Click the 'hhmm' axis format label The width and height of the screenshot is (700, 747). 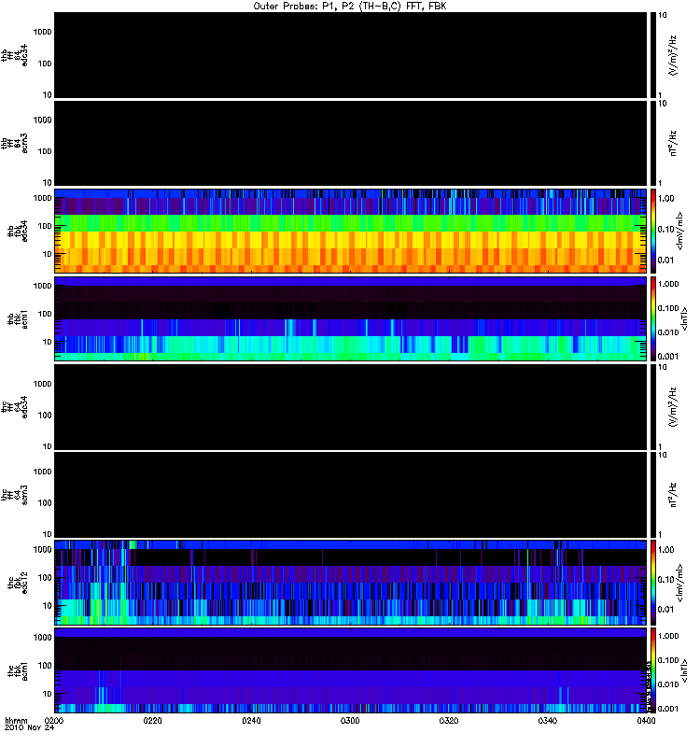pos(16,720)
